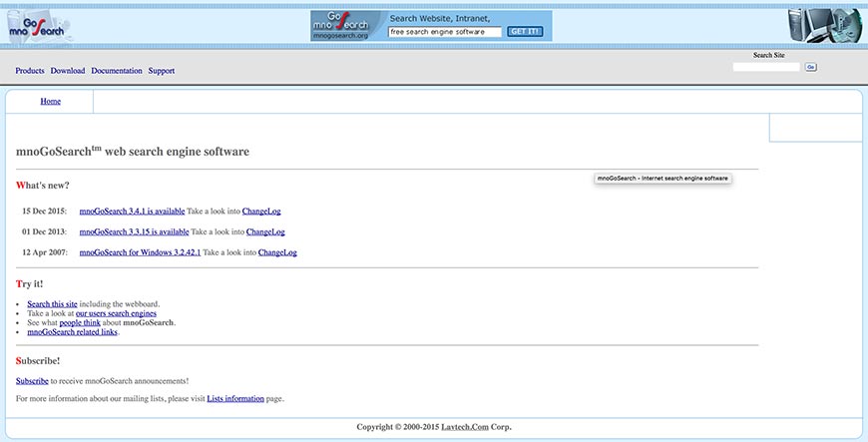
Task: Open the Download menu item
Action: click(x=68, y=71)
